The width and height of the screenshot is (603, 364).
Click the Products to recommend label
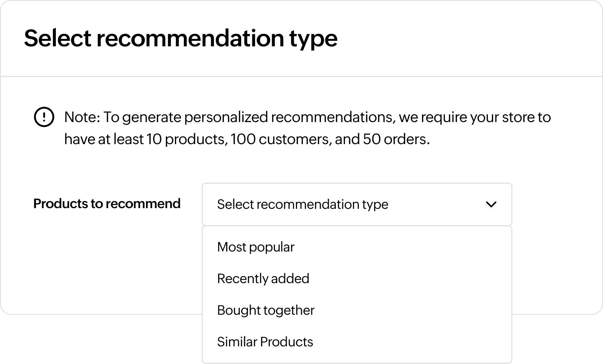(x=107, y=203)
